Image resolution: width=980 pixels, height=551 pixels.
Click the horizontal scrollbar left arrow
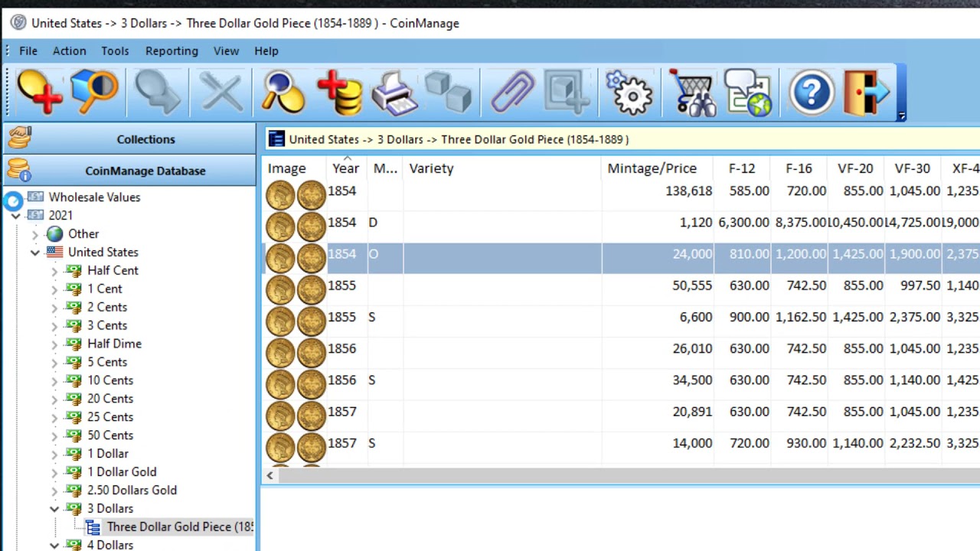pyautogui.click(x=269, y=476)
